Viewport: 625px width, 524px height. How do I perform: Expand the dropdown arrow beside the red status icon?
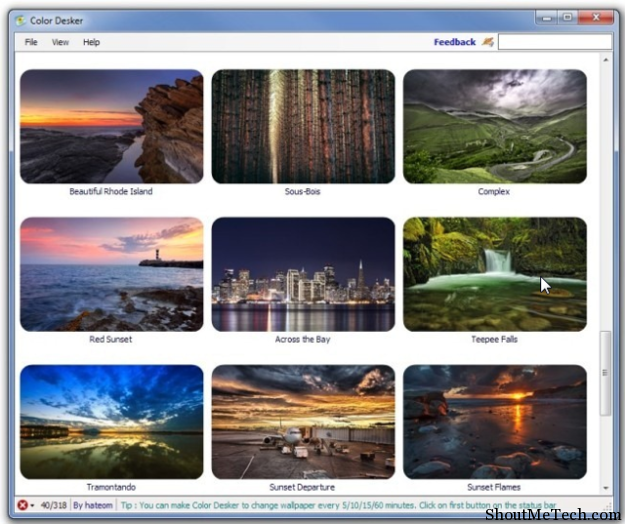click(32, 505)
